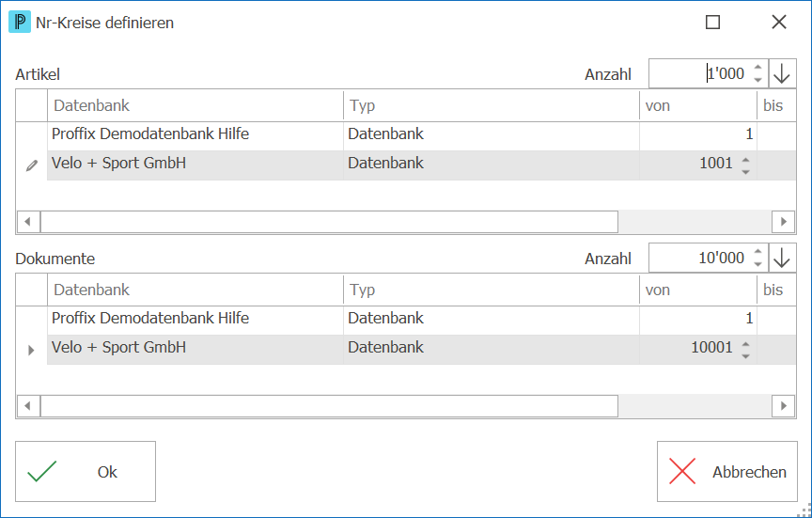812x518 pixels.
Task: Cancel with the Abbrechen button
Action: pos(727,471)
